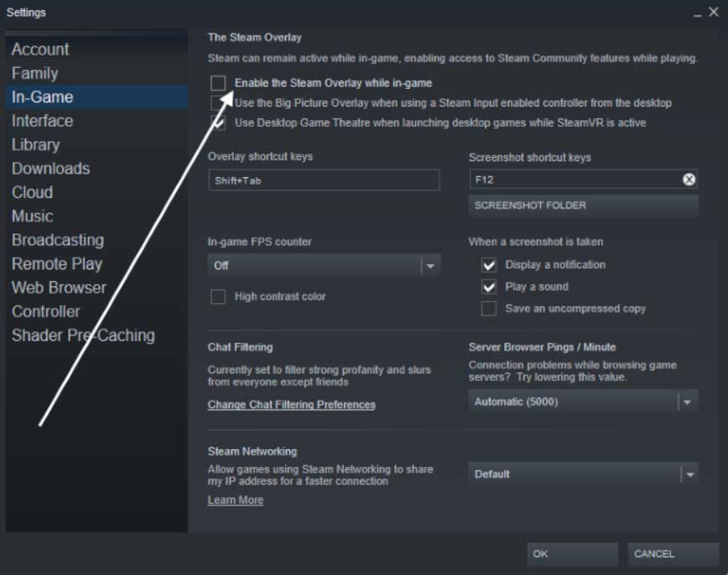Open Change Chat Filtering Preferences link
The width and height of the screenshot is (728, 575).
(292, 405)
